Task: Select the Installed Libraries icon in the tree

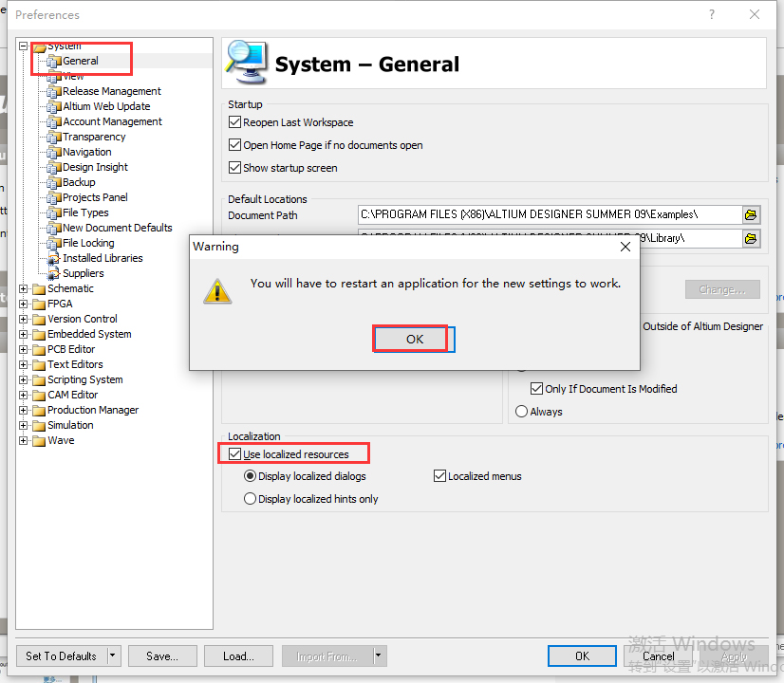Action: pos(53,258)
